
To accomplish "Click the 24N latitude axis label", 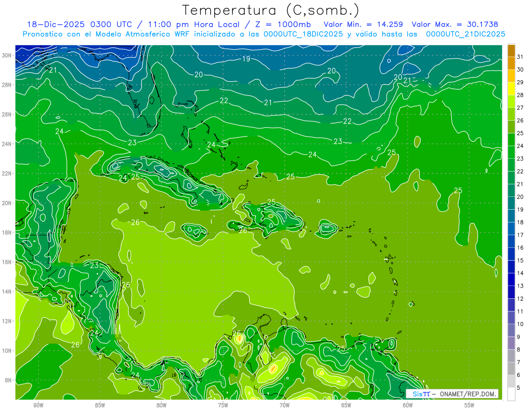I will click(x=7, y=144).
